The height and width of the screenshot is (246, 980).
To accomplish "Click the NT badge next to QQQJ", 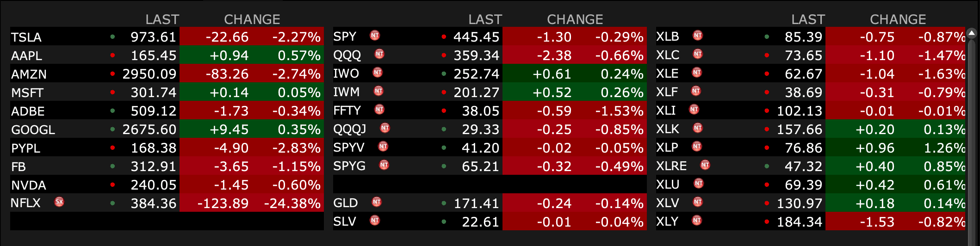I will coord(385,128).
